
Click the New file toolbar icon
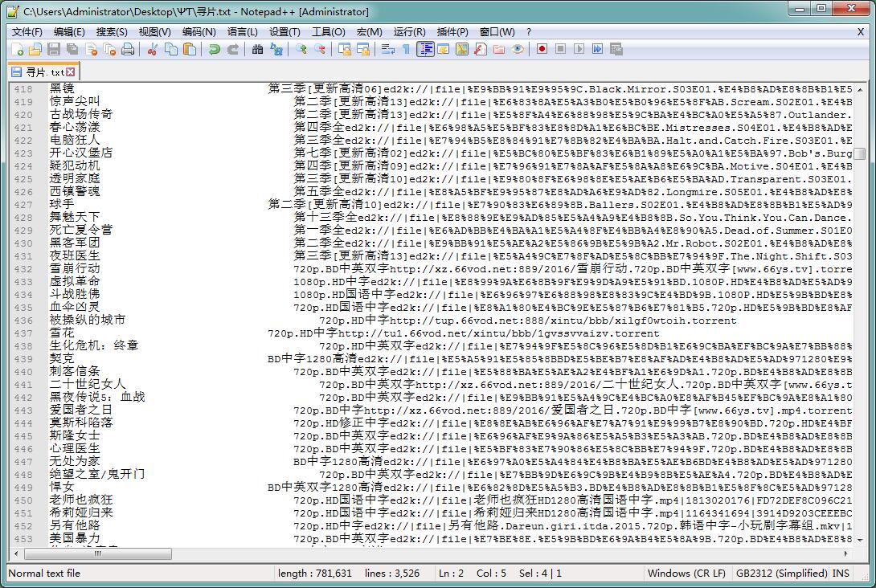(17, 50)
